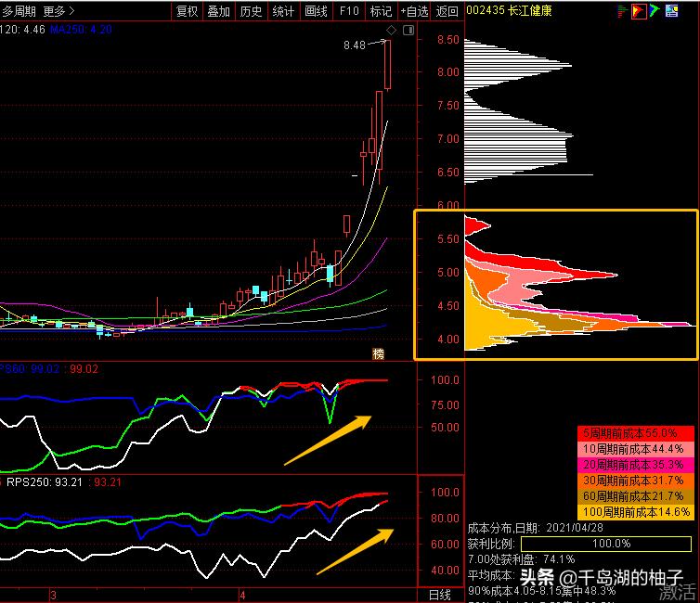Open the 历史 history tab
Viewport: 700px width, 603px height.
251,11
